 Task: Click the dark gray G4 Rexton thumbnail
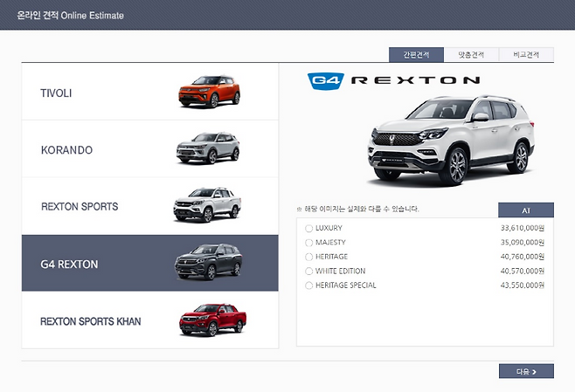point(208,262)
